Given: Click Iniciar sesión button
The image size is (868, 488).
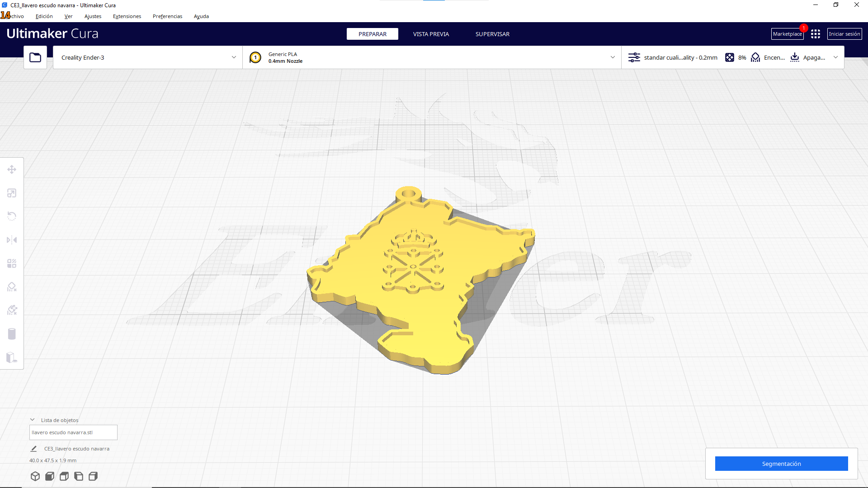Looking at the screenshot, I should point(844,34).
